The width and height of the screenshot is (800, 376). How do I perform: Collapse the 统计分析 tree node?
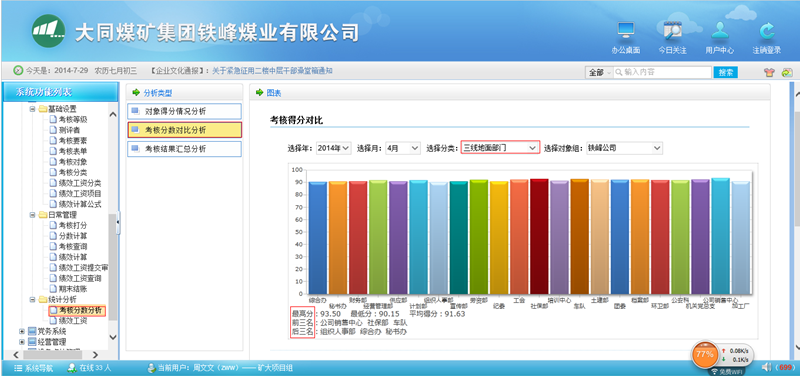[32, 300]
